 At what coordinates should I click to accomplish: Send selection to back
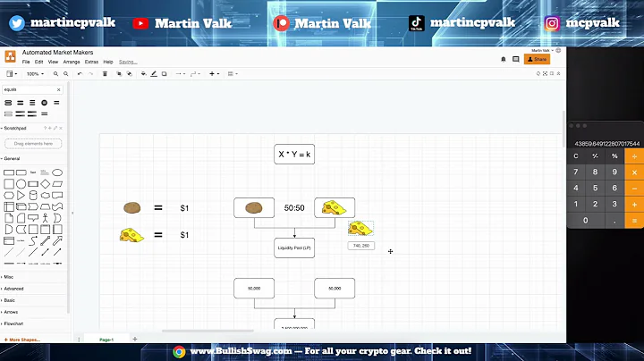point(130,74)
